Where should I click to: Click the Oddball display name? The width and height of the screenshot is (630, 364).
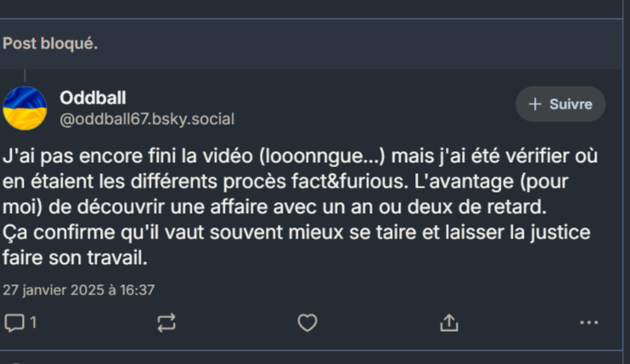(x=93, y=98)
